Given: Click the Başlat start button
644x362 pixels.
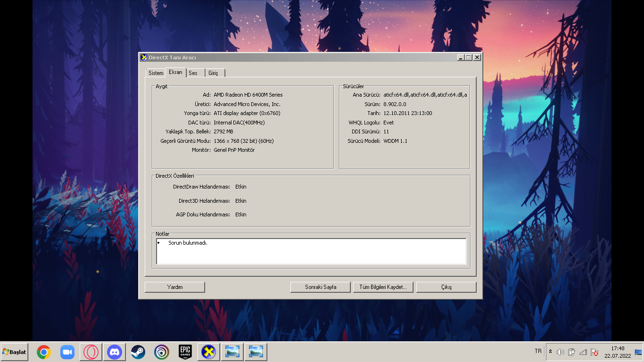Looking at the screenshot, I should point(14,352).
